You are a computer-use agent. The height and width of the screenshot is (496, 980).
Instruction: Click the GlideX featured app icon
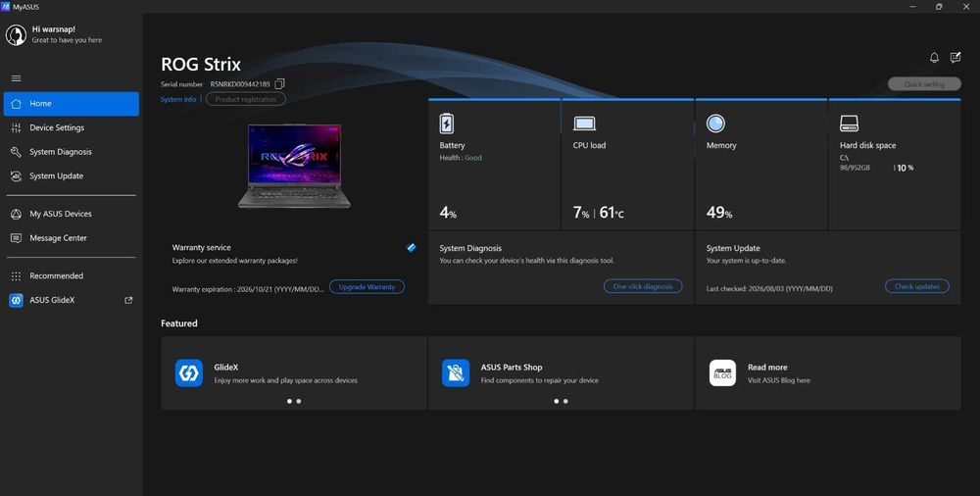(189, 372)
